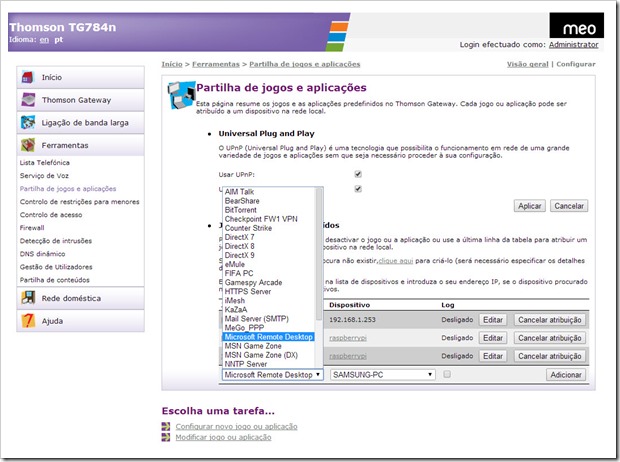Toggle the Usar UPnP checkbox
Screen dimensions: 620x462
coord(358,174)
